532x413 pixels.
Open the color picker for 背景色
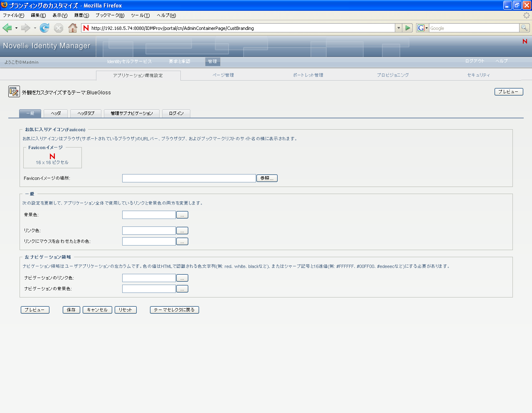point(182,215)
